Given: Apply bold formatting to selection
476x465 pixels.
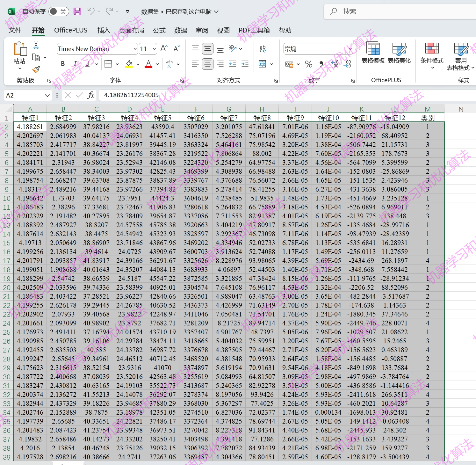Looking at the screenshot, I should pyautogui.click(x=62, y=64).
